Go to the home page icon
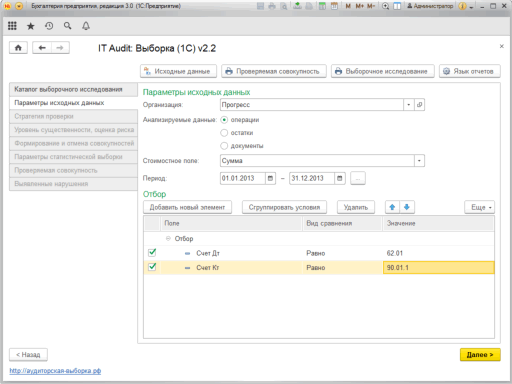Screen dimensions: 512x384 click(18, 48)
